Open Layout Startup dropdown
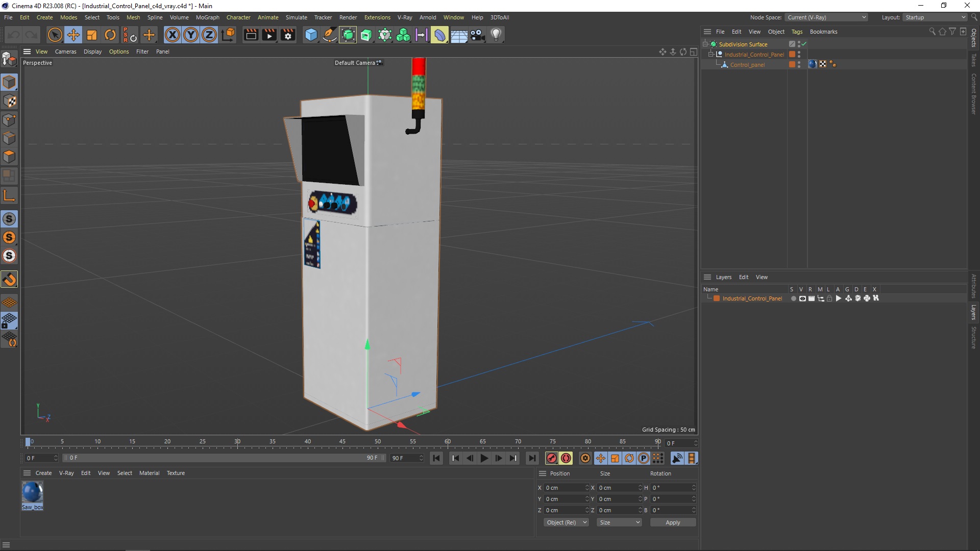Viewport: 980px width, 551px height. 936,17
